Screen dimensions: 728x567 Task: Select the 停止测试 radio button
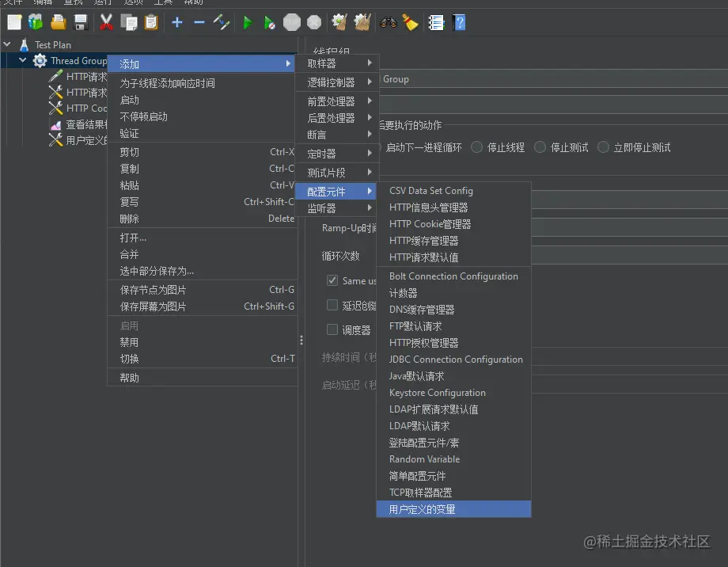(540, 147)
